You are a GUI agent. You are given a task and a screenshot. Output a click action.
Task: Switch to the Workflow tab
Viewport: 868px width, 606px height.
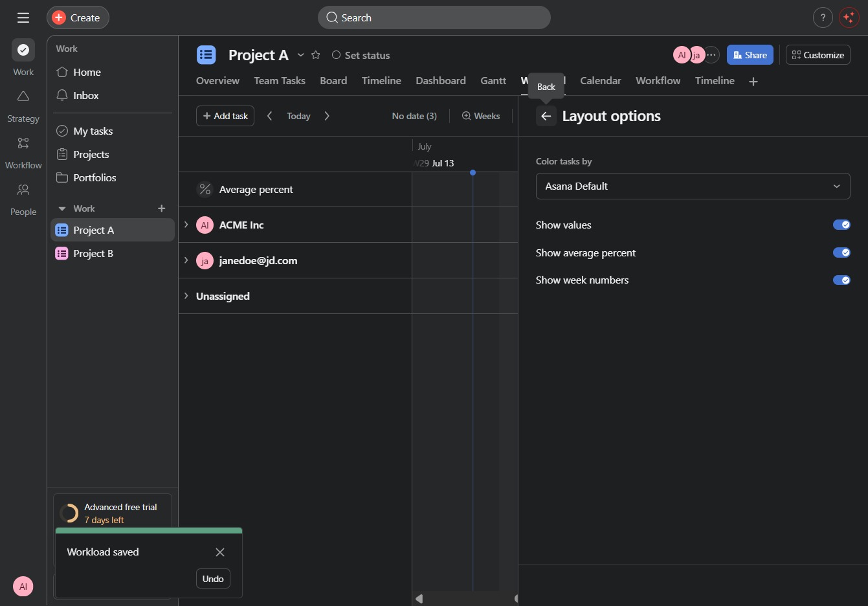tap(658, 80)
